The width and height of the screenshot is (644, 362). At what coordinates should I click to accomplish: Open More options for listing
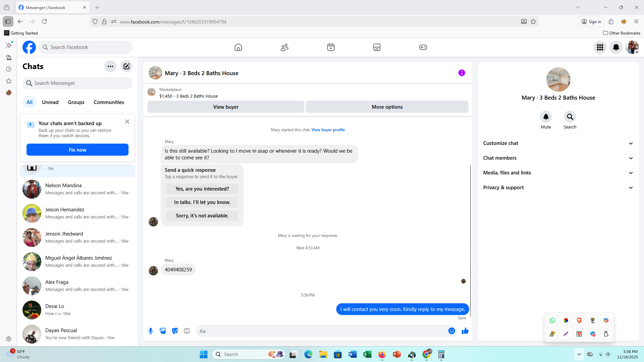(x=387, y=107)
